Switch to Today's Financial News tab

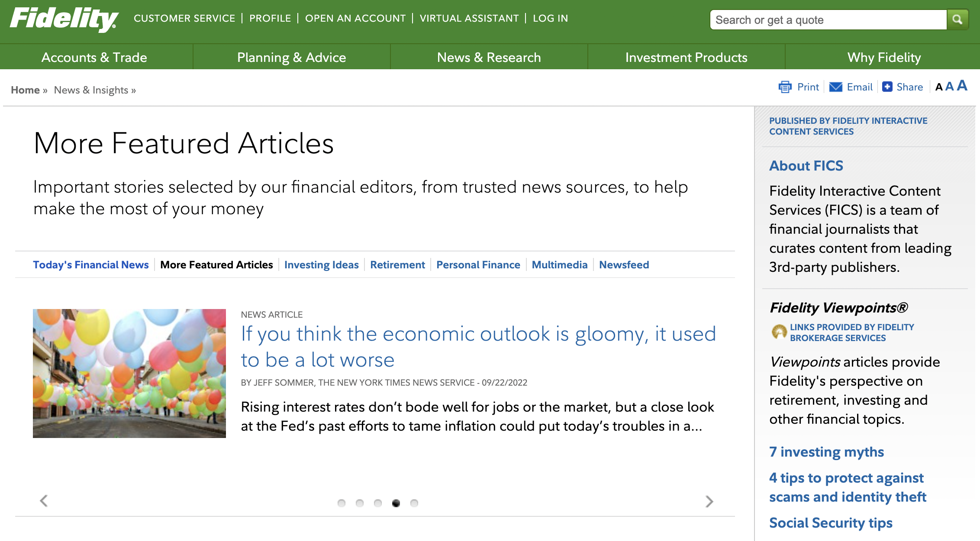click(91, 264)
